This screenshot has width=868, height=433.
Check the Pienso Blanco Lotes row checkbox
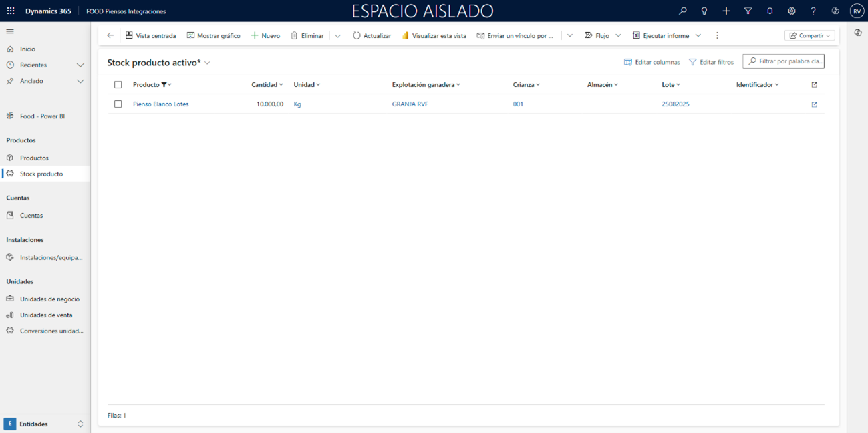coord(118,104)
